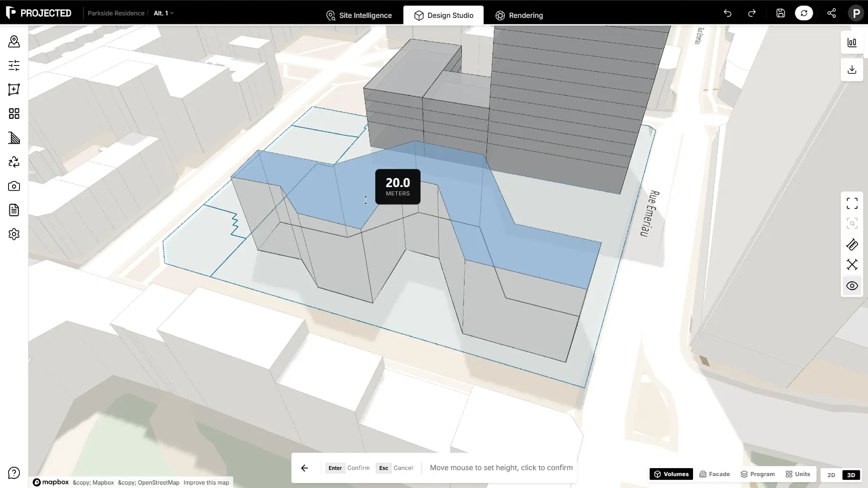The height and width of the screenshot is (488, 868).
Task: Open the Site Intelligence tab
Action: click(x=359, y=15)
